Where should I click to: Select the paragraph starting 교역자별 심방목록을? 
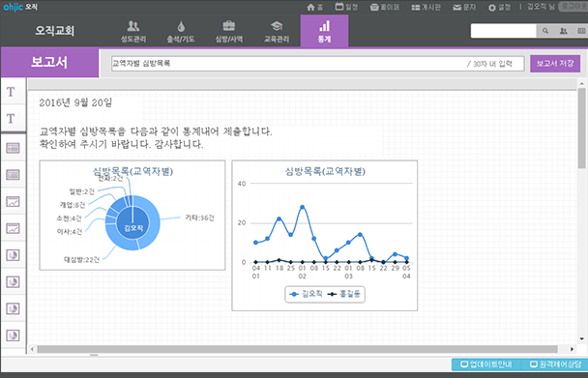tap(156, 131)
